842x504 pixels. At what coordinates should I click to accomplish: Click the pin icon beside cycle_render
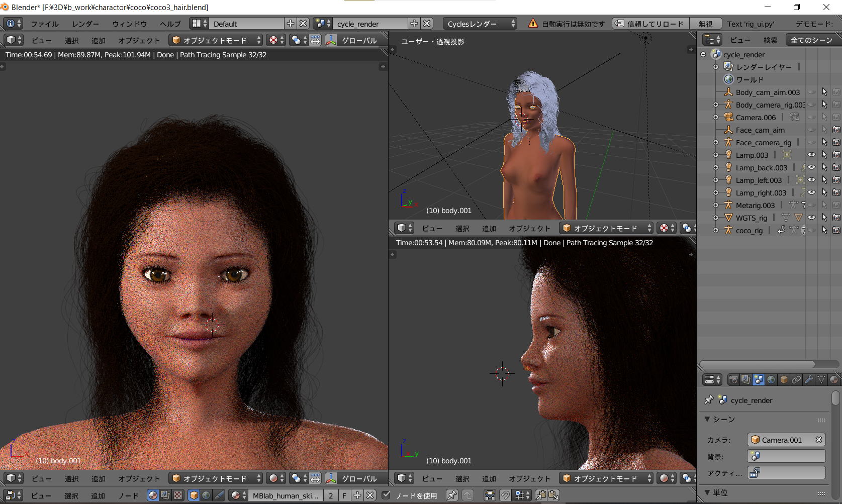pos(709,400)
